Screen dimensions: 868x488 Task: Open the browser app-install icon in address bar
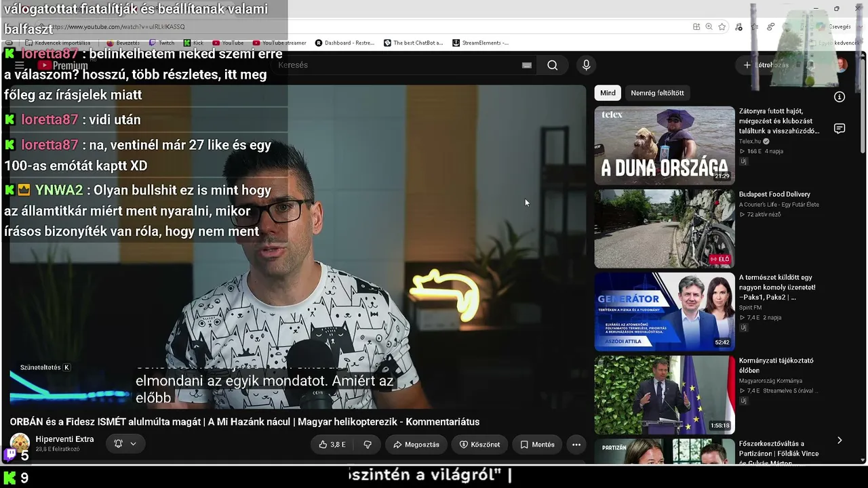click(x=696, y=26)
